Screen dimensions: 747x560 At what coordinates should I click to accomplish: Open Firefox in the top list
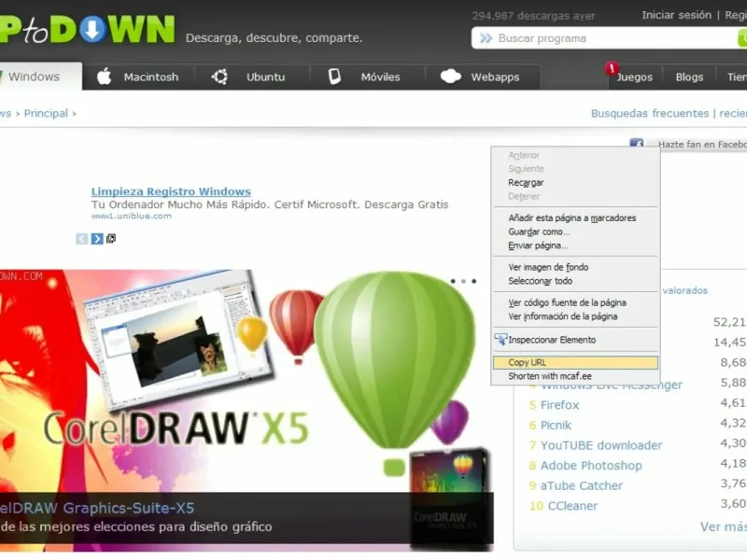(x=559, y=405)
